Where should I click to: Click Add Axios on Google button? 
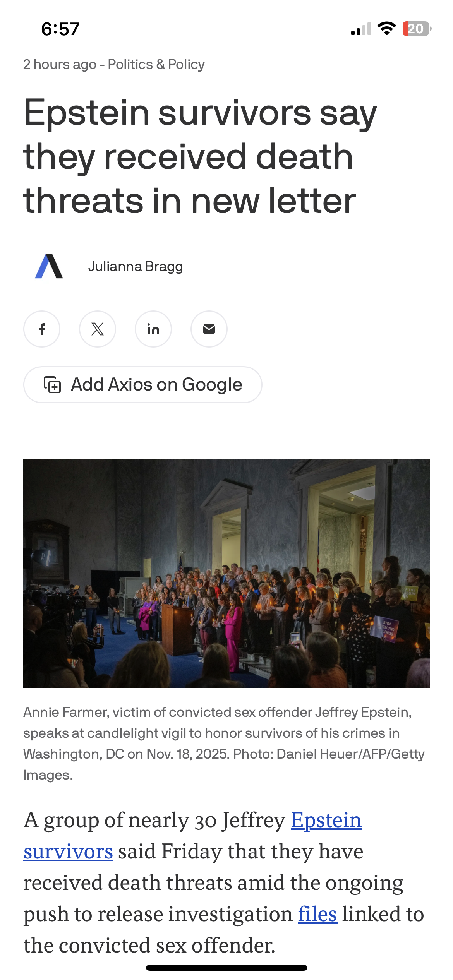(143, 385)
